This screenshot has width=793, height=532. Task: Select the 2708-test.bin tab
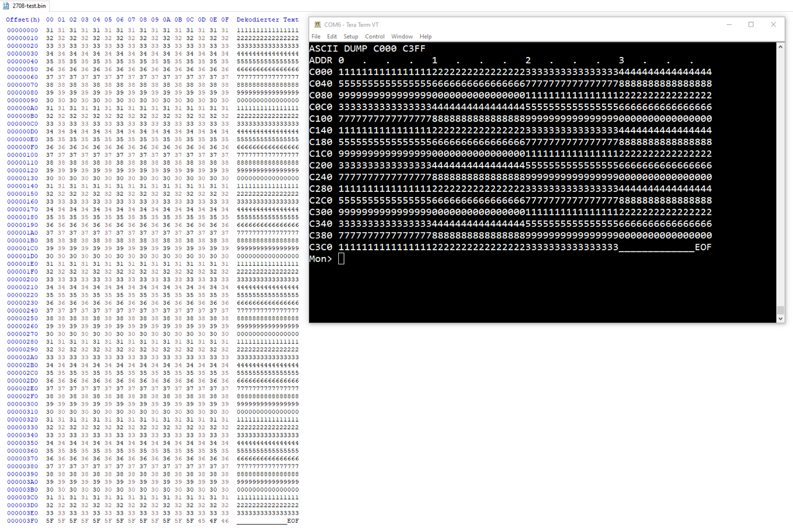[25, 6]
